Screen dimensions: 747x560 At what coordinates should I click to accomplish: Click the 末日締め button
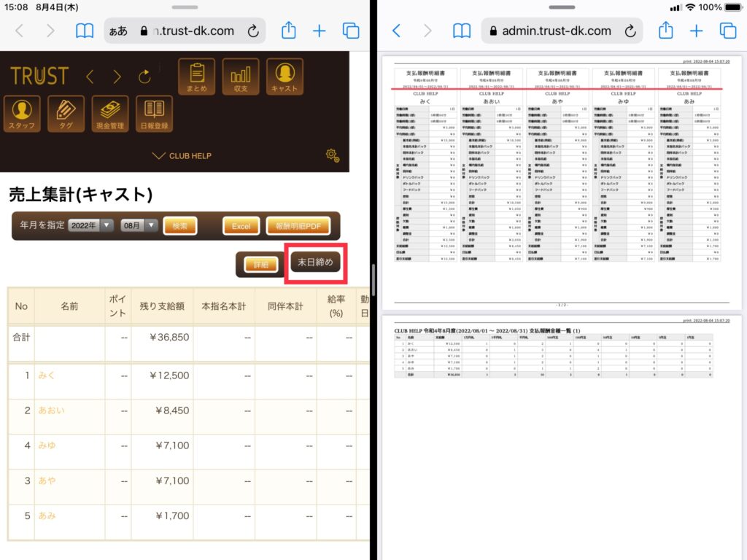315,262
